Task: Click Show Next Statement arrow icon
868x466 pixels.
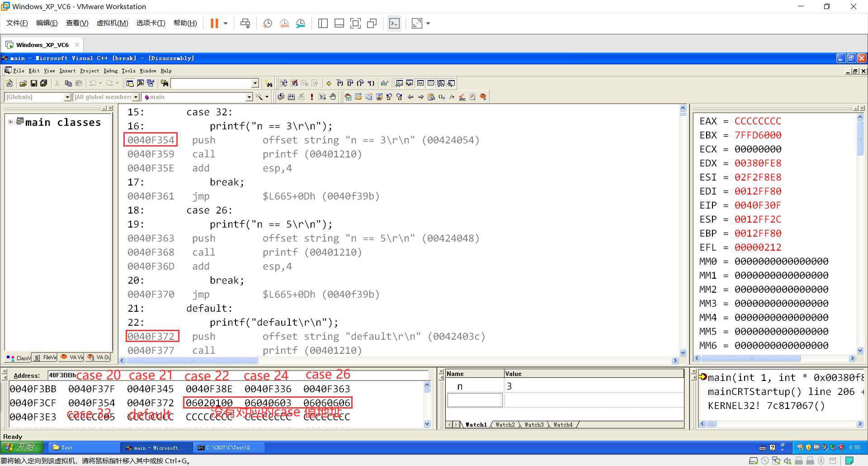Action: point(329,83)
